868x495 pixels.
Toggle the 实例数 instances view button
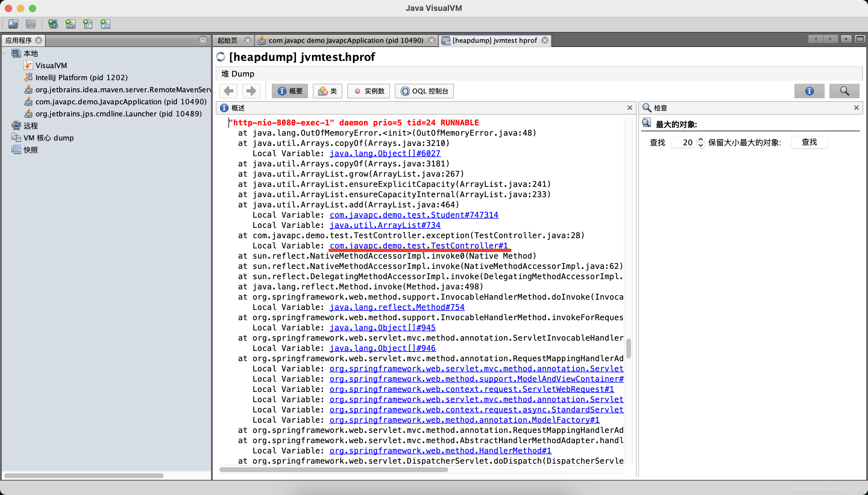[x=368, y=91]
